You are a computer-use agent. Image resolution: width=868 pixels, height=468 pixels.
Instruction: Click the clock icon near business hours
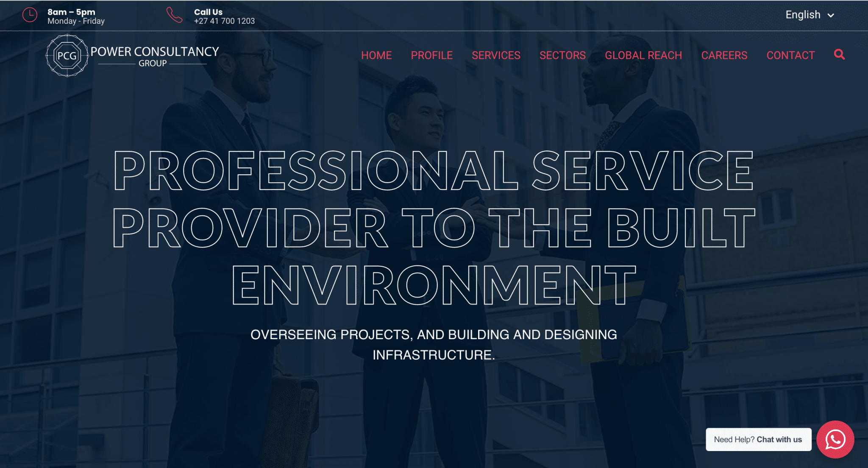pyautogui.click(x=30, y=15)
